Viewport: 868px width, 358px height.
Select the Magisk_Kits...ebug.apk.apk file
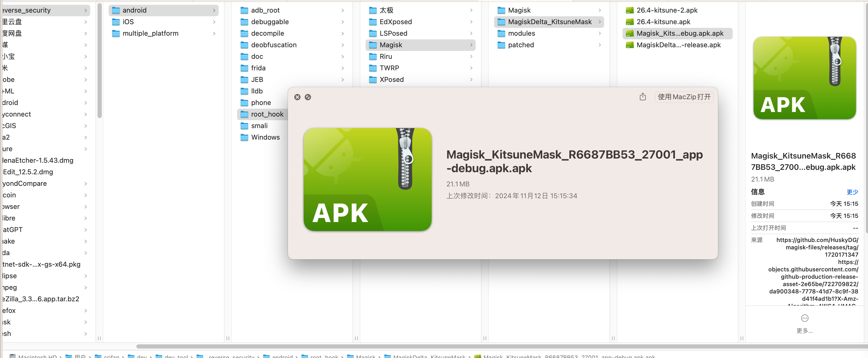677,33
